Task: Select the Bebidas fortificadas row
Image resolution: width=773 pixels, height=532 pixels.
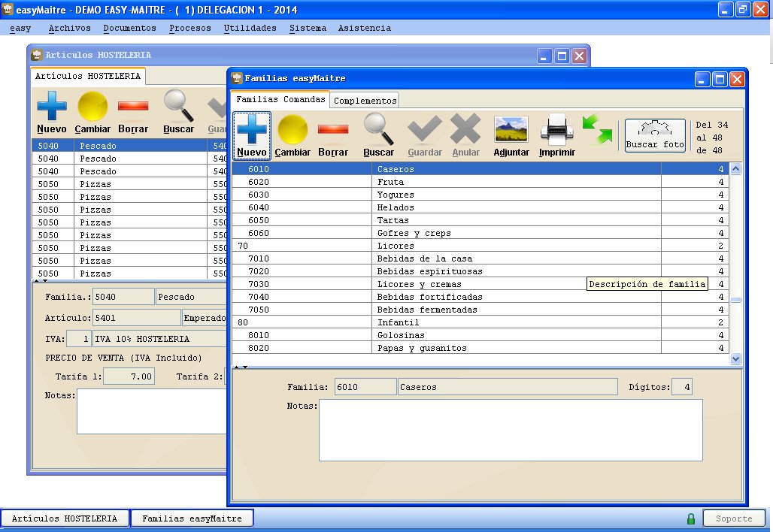Action: tap(480, 297)
